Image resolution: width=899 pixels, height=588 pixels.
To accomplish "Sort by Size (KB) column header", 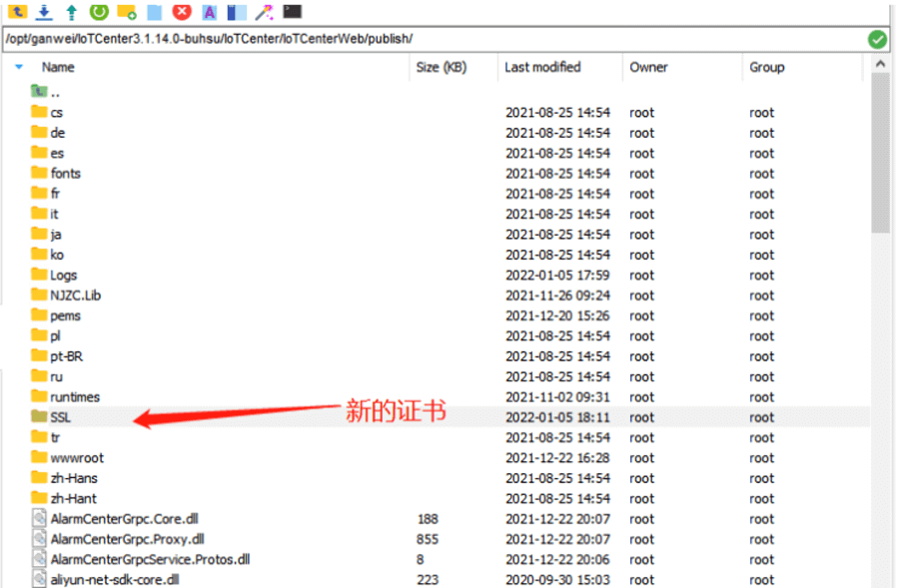I will click(x=442, y=67).
